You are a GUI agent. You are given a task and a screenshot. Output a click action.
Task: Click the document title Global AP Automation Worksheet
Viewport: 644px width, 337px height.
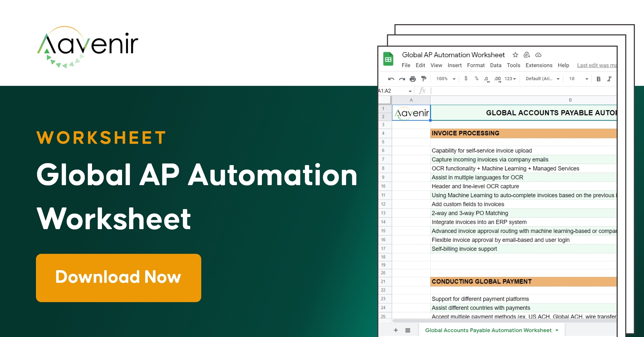click(453, 55)
